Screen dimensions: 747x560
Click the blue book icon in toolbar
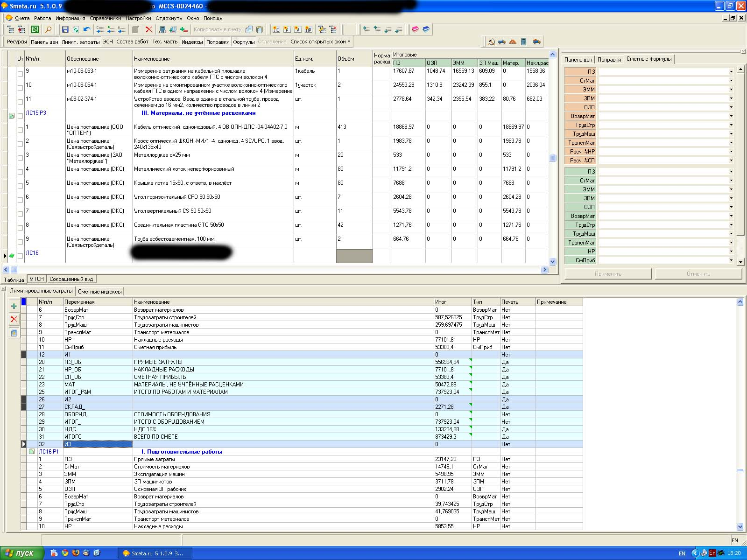(426, 29)
